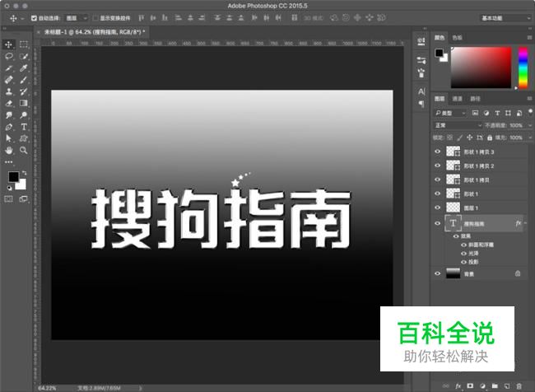
Task: Open the Edit Toolbar three-dots button
Action: pyautogui.click(x=9, y=162)
